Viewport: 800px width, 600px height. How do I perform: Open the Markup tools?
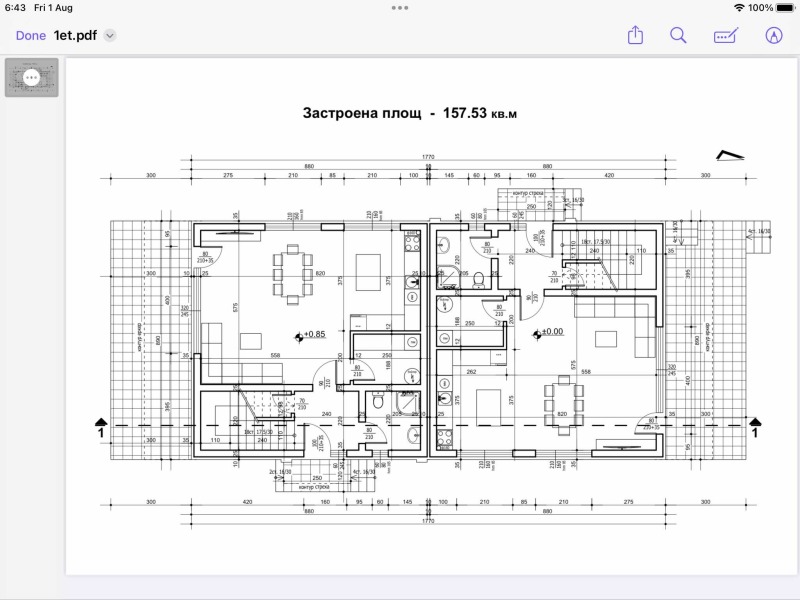(723, 35)
